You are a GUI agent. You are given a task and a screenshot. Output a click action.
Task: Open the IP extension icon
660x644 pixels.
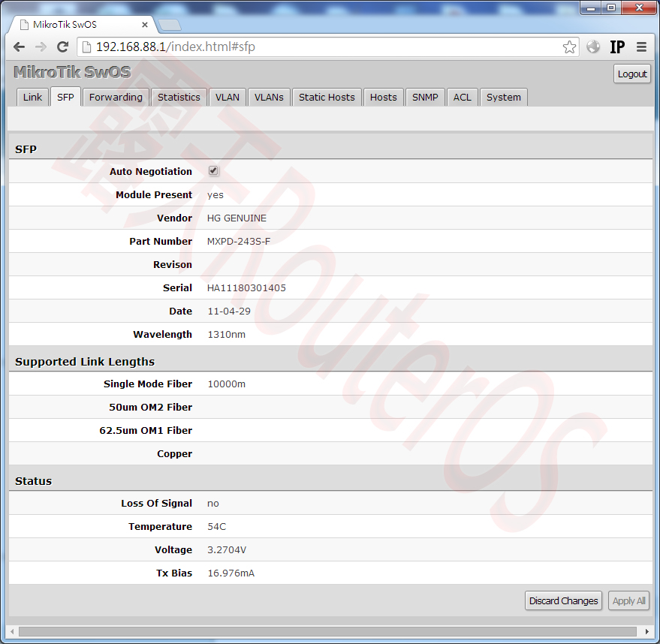[617, 47]
